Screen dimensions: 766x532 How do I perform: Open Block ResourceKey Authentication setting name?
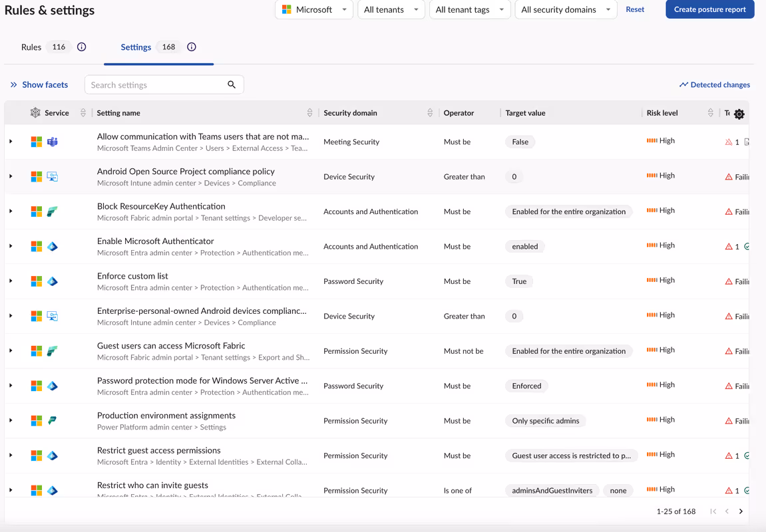click(161, 206)
